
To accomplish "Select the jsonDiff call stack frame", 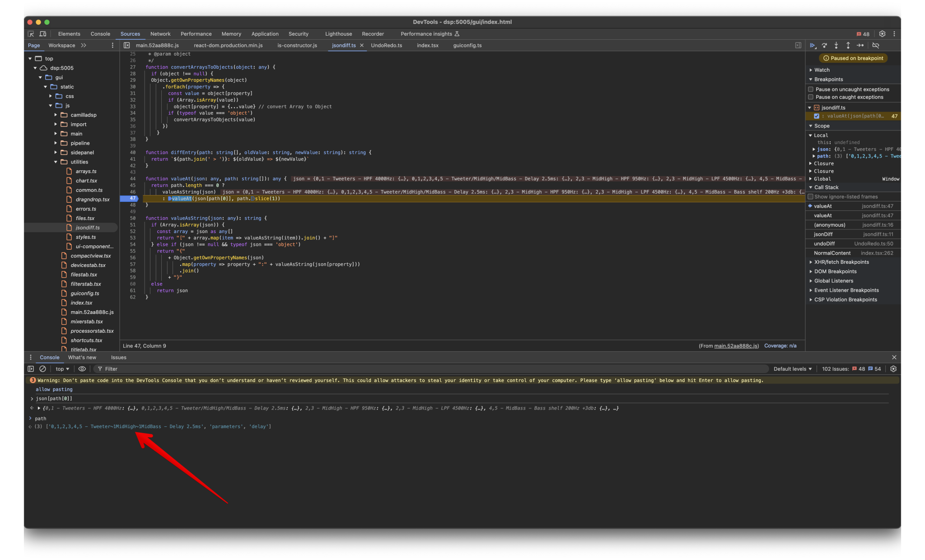I will (x=853, y=234).
